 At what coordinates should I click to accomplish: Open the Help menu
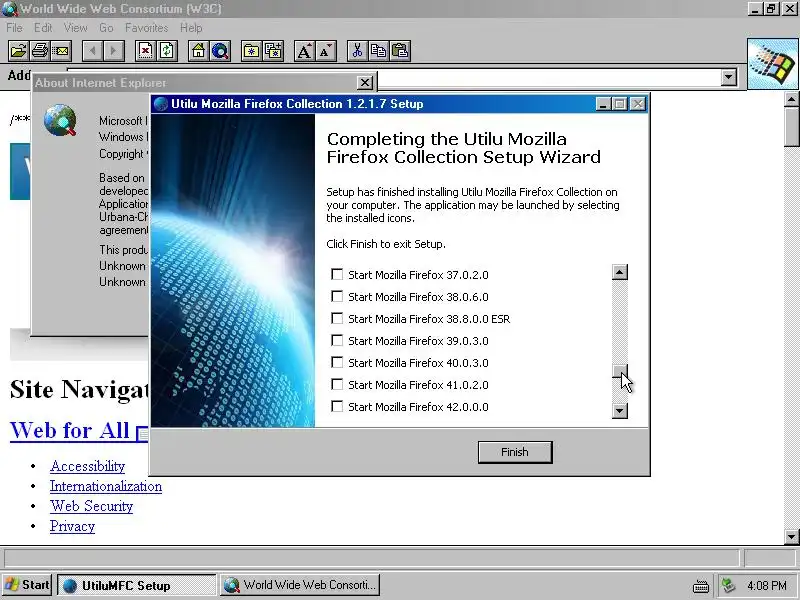pyautogui.click(x=191, y=28)
